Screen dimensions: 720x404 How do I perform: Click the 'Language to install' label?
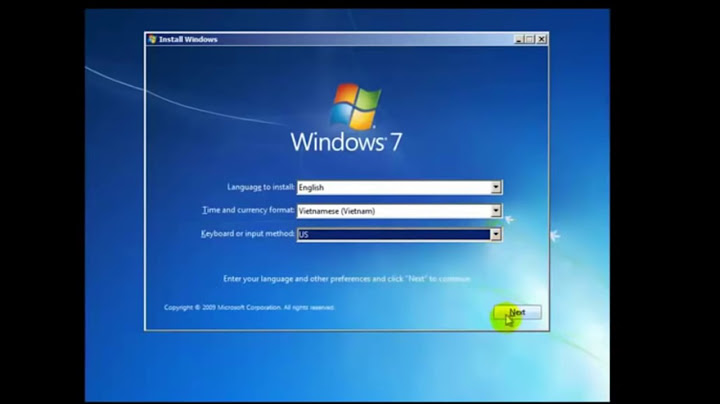(x=260, y=187)
